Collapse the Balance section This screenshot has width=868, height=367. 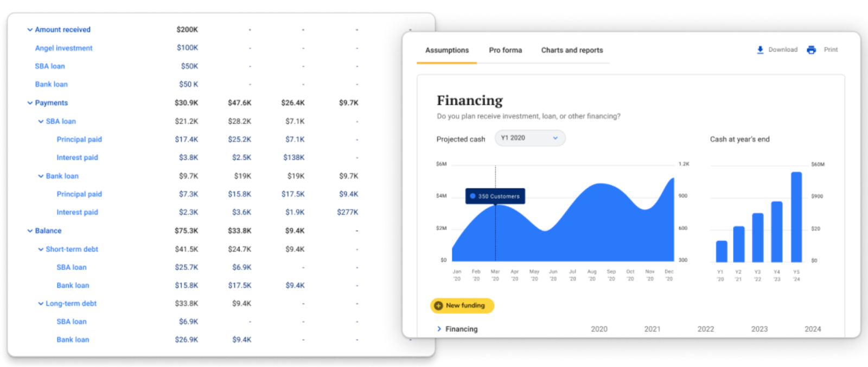tap(30, 231)
